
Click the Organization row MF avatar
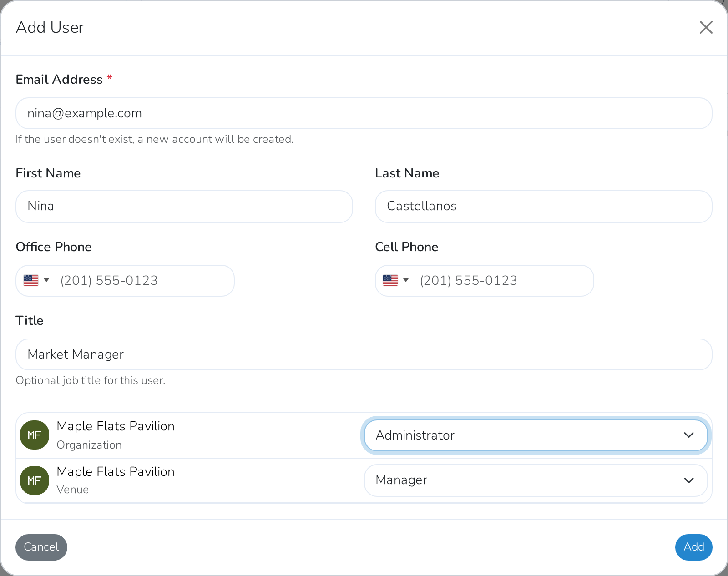[35, 435]
